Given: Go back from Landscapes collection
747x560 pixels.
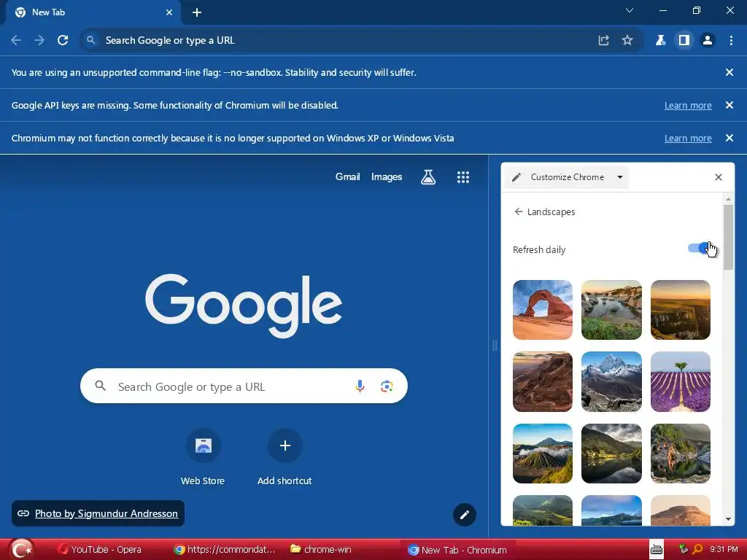Looking at the screenshot, I should pos(519,211).
